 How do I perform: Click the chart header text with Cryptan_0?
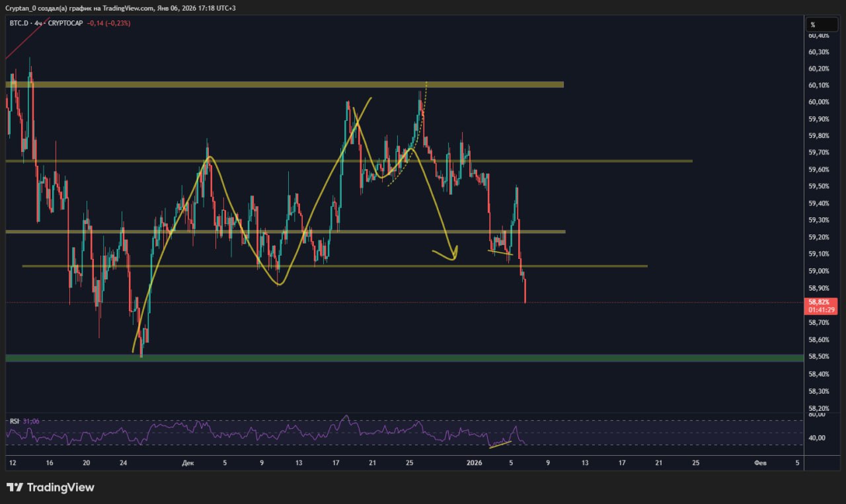click(x=119, y=8)
